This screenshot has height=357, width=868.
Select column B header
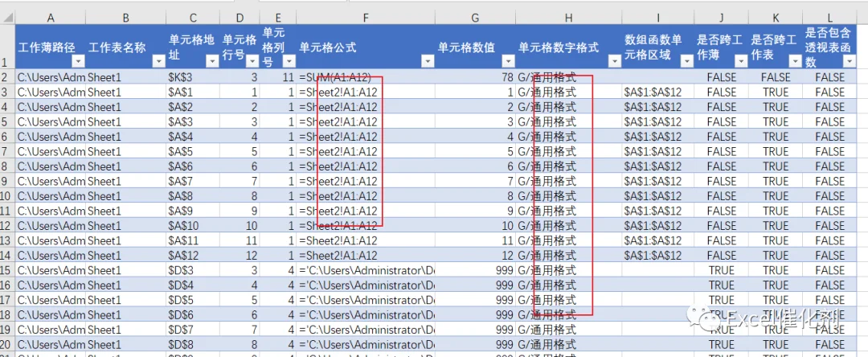[x=125, y=18]
